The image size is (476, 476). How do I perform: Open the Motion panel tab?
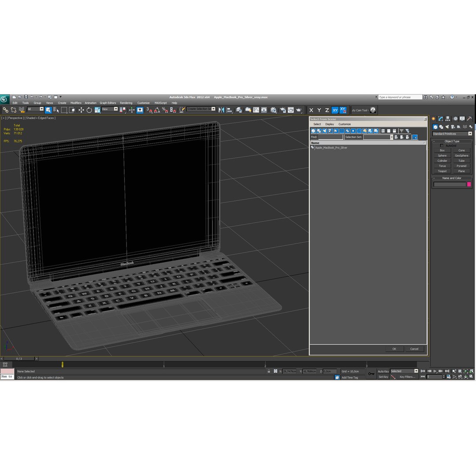click(455, 119)
